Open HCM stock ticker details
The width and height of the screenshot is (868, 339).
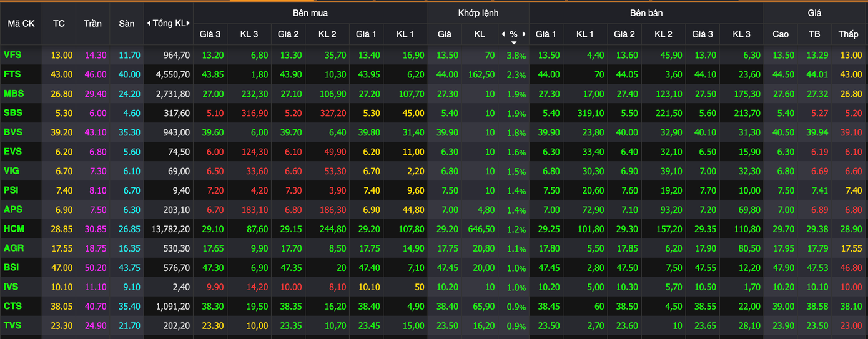(x=14, y=228)
